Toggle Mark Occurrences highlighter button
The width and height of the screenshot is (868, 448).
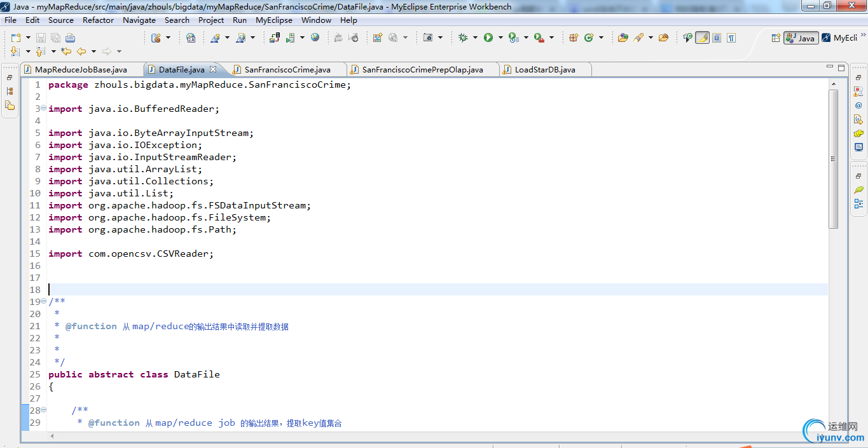pos(702,37)
